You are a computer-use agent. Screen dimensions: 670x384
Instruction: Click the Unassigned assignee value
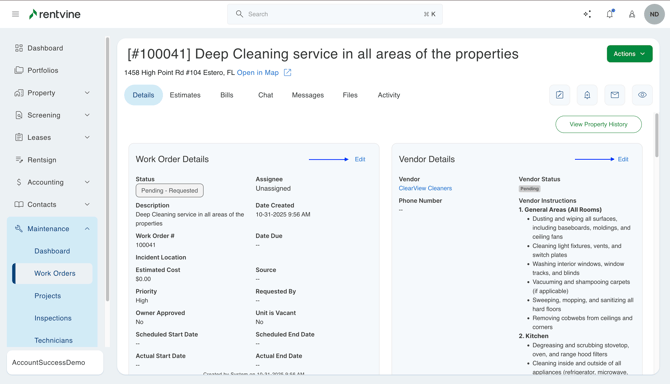tap(273, 188)
